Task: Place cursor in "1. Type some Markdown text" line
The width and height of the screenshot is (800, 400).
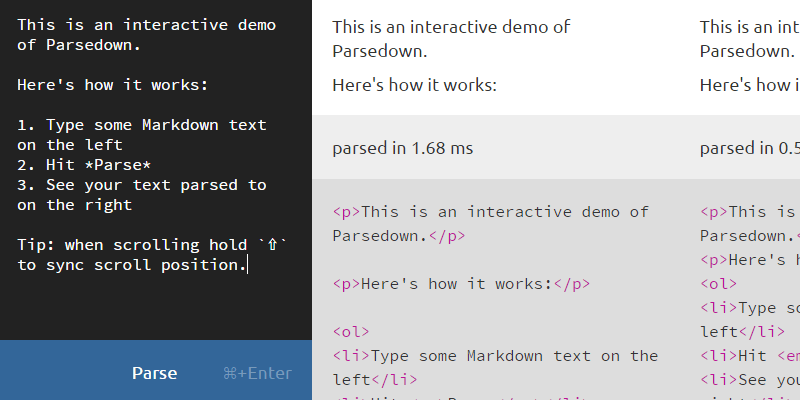Action: [x=142, y=125]
